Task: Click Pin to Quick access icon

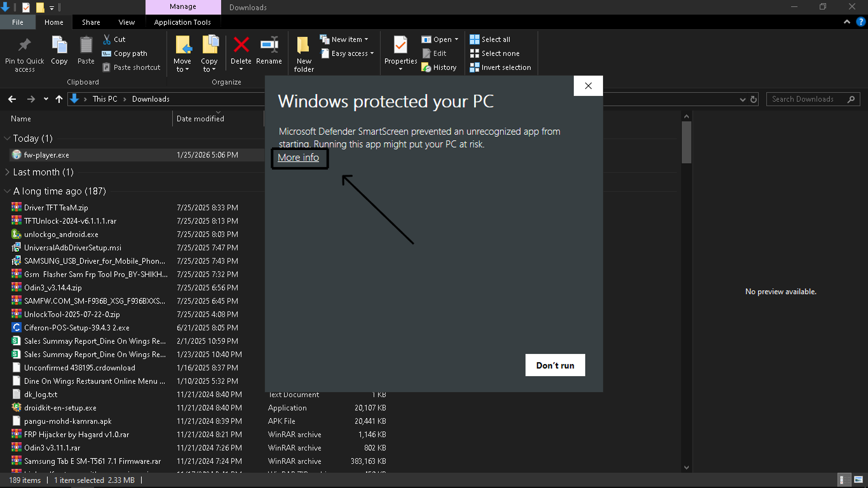Action: [x=25, y=46]
